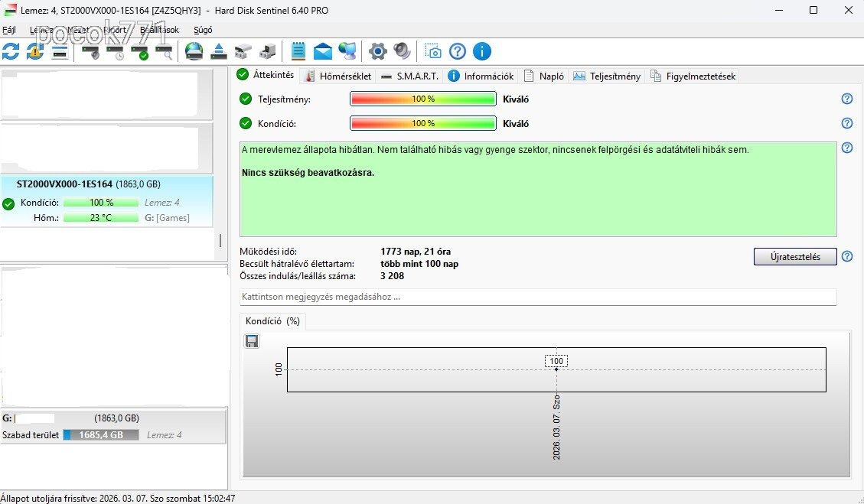Screen dimensions: 864x504
Task: Click the left panel vertical scrollbar handle
Action: [x=220, y=241]
